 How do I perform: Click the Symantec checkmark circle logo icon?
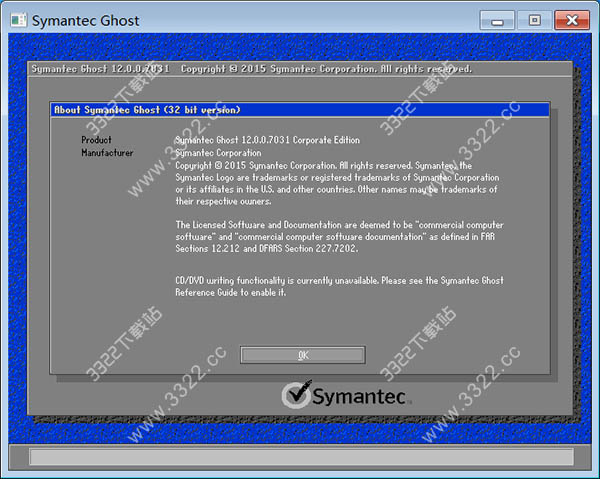(295, 395)
